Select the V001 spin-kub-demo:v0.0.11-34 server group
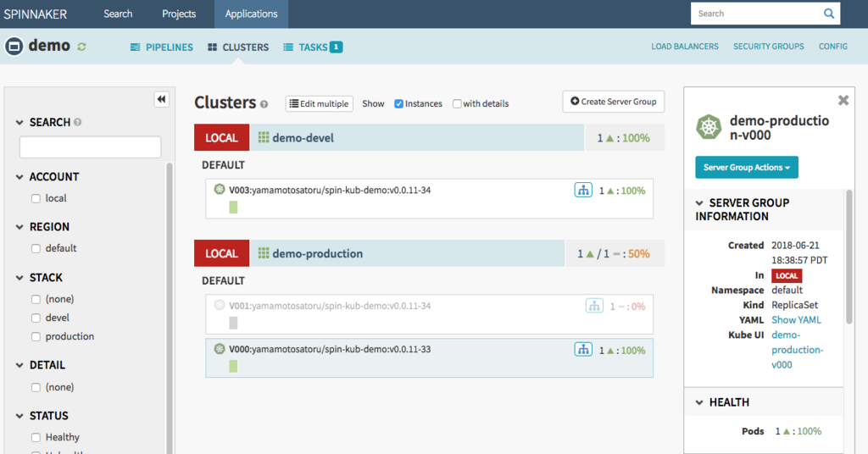 point(429,314)
